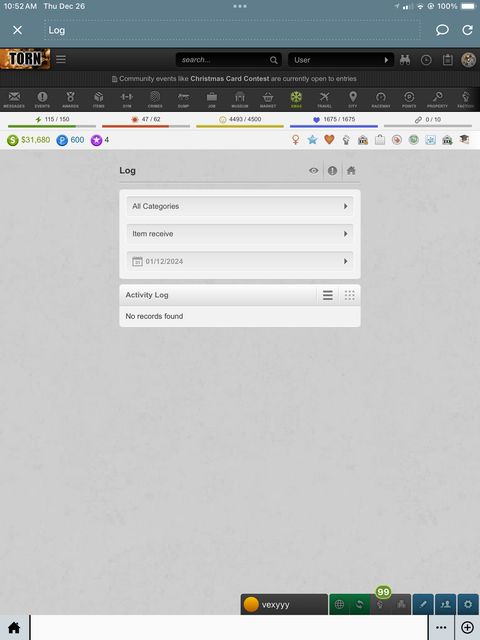Viewport: 480px width, 640px height.
Task: Open the hamburger menu next to logo
Action: (x=61, y=60)
